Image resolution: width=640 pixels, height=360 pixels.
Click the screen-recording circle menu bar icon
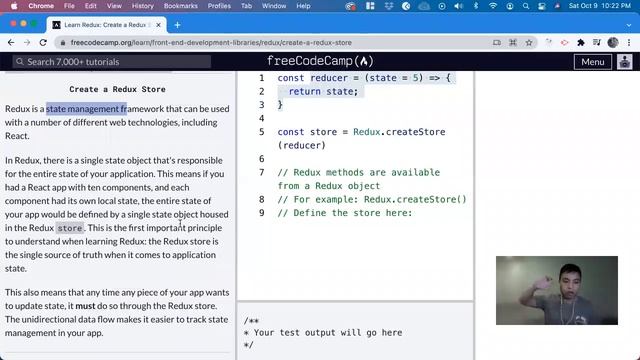[442, 6]
